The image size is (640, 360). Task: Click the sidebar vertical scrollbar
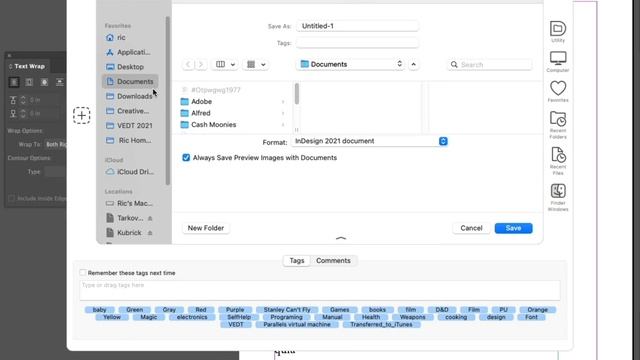coord(167,101)
